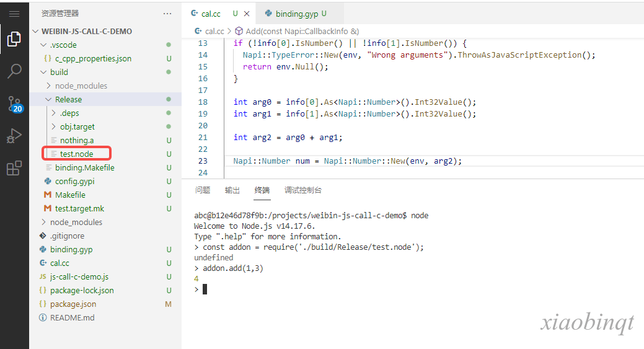
Task: Click the C++ icon on cal.cc tab
Action: 194,14
